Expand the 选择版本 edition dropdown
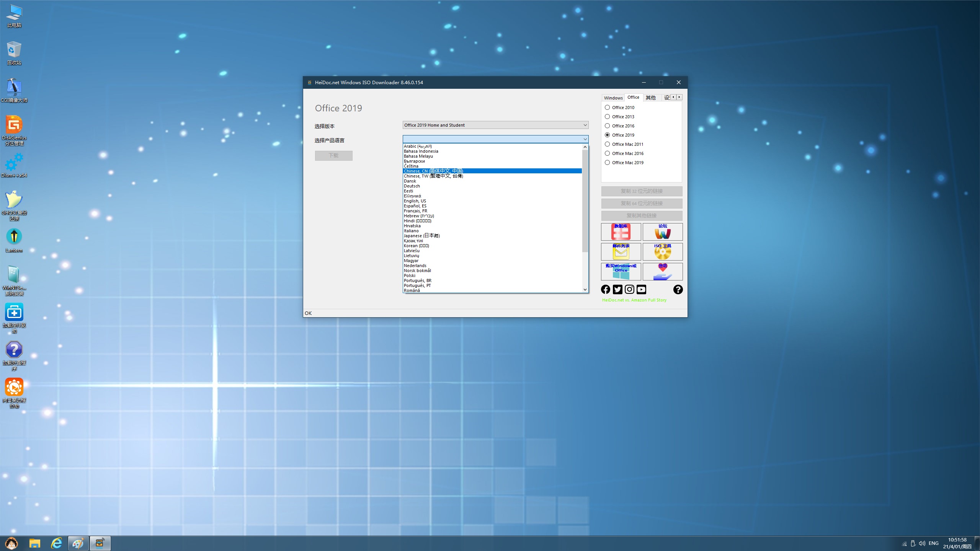 (495, 125)
